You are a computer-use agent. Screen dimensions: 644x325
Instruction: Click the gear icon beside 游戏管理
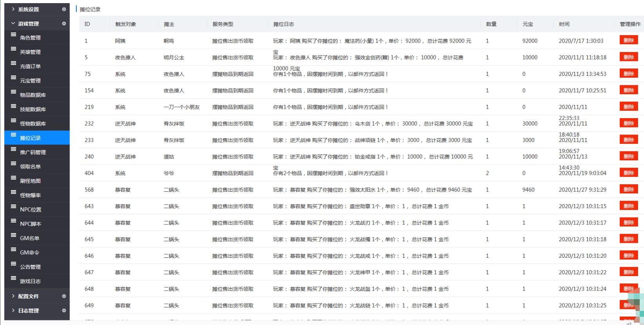[64, 24]
